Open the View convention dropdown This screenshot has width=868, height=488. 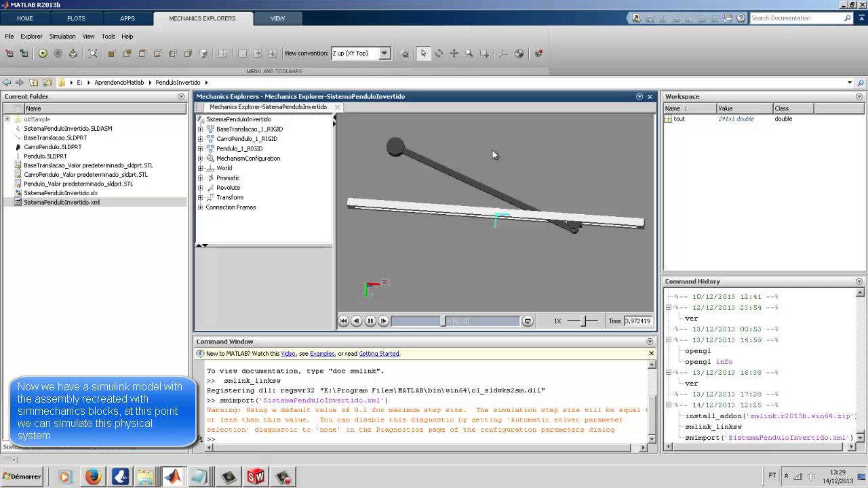384,53
